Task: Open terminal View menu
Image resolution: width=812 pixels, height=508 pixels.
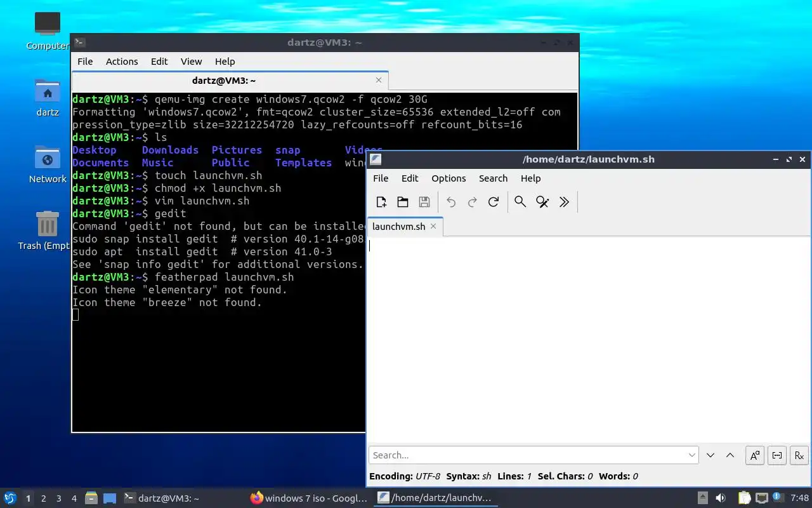Action: pyautogui.click(x=191, y=62)
